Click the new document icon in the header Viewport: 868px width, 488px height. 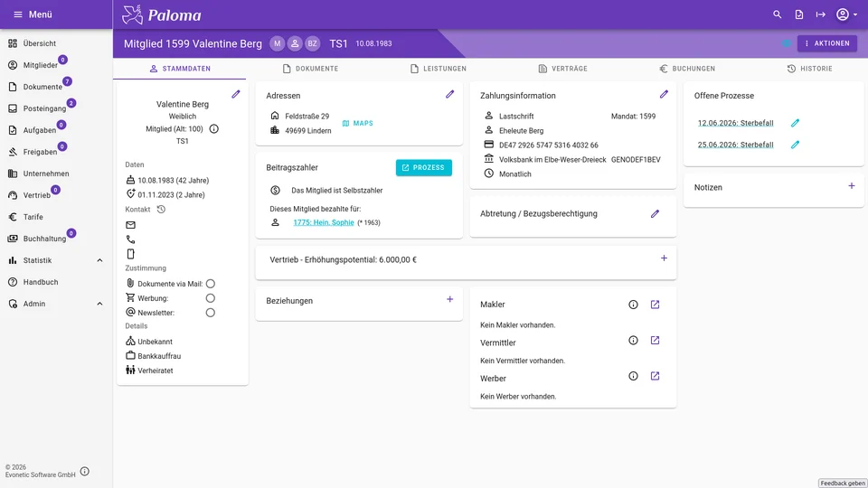[x=798, y=14]
